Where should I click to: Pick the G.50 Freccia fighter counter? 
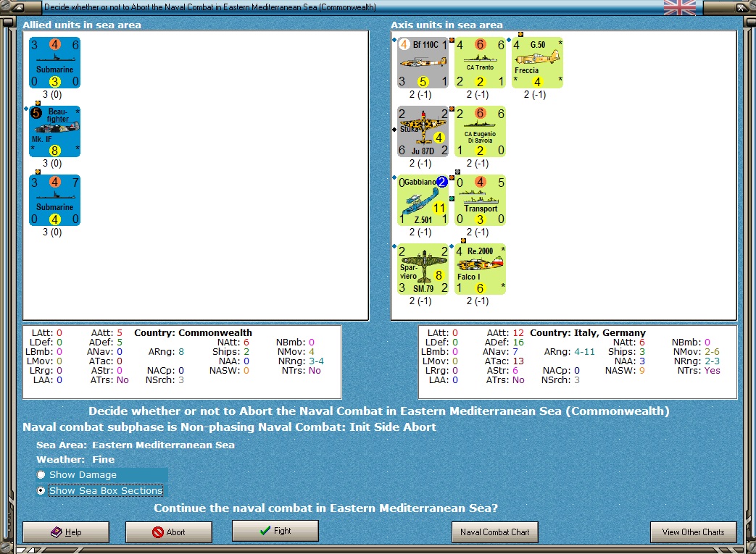[x=537, y=62]
